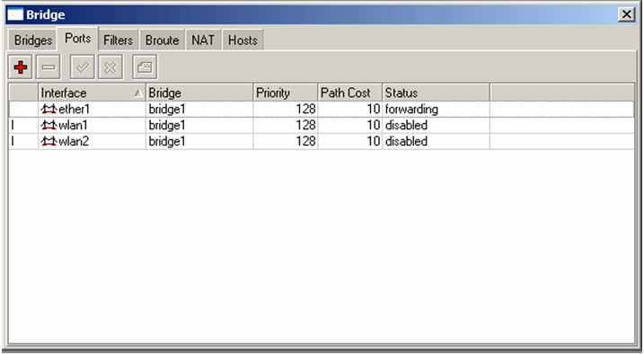The height and width of the screenshot is (354, 644).
Task: Open the Hosts tab
Action: point(243,40)
